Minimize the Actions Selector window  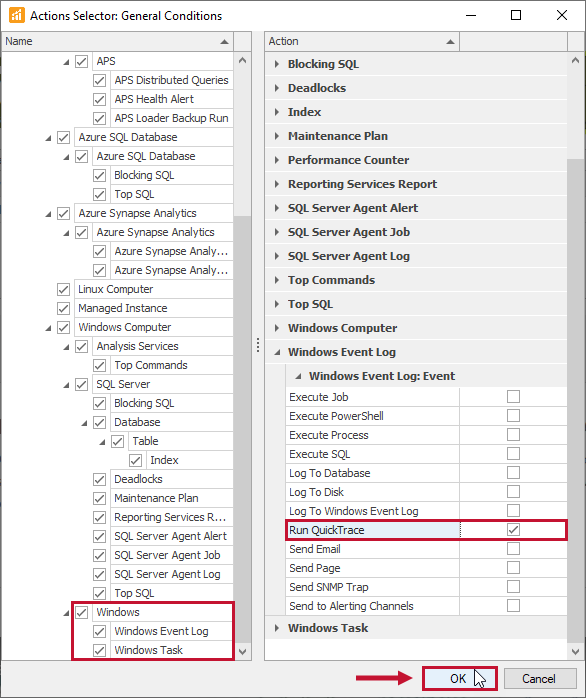click(x=471, y=15)
